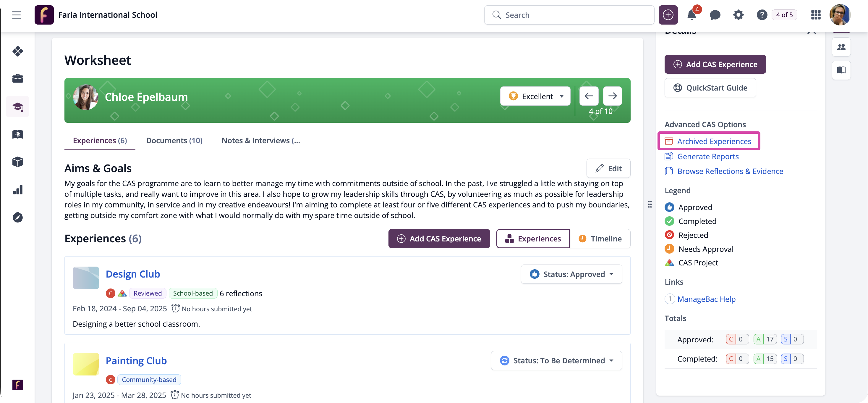Viewport: 868px width, 403px height.
Task: Click the Painting Club yellow thumbnail
Action: pos(86,364)
